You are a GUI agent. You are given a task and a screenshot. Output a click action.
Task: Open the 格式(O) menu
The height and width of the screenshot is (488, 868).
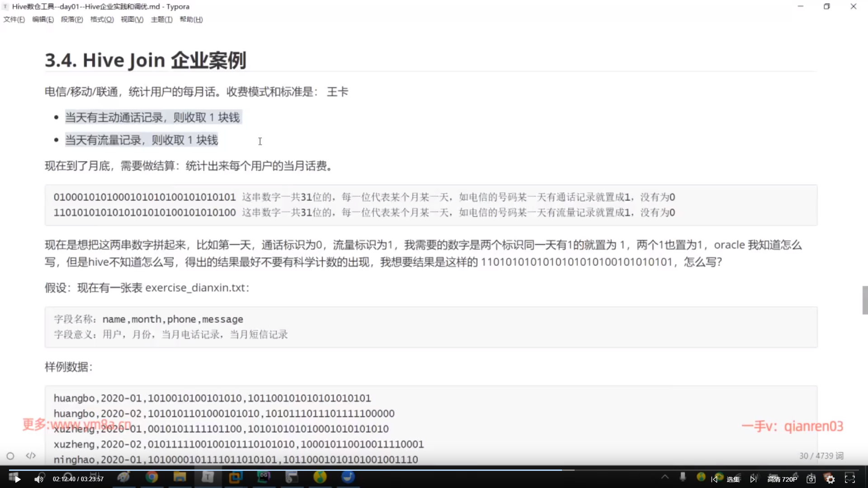[x=102, y=19]
